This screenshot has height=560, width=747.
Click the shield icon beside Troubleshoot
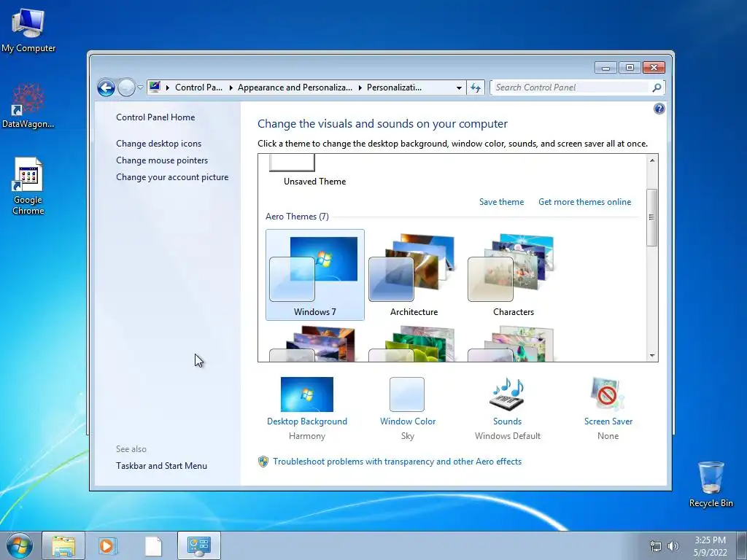(263, 462)
